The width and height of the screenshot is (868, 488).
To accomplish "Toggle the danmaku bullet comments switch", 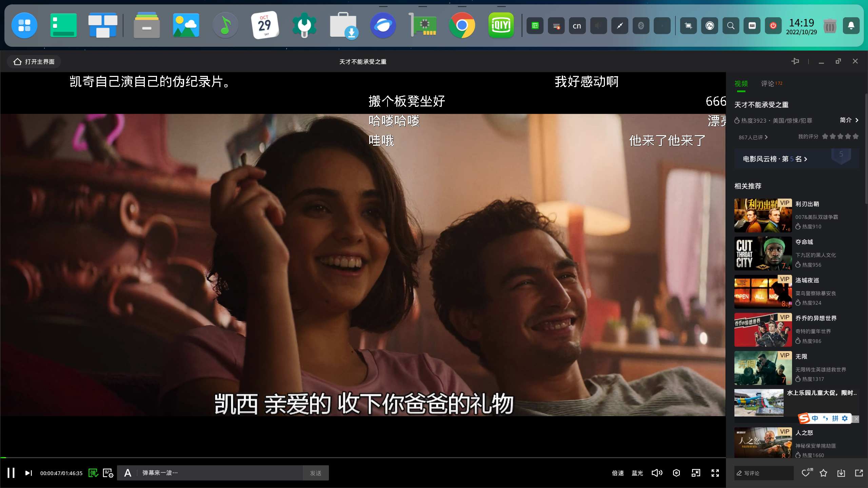I will pos(93,473).
